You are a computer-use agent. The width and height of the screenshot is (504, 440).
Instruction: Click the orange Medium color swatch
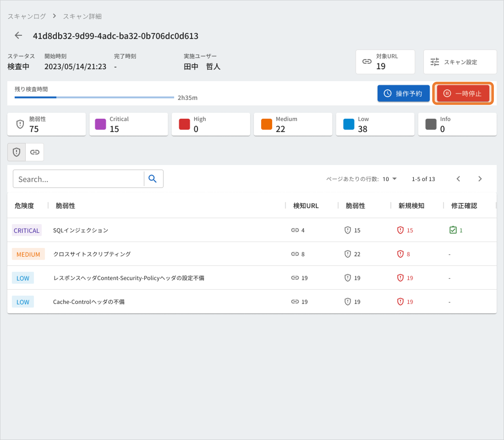coord(267,124)
